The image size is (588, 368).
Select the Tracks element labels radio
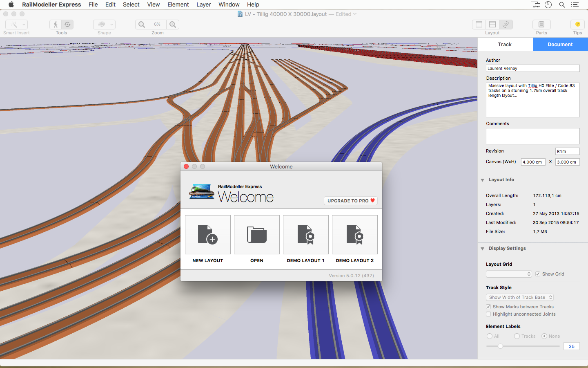517,336
